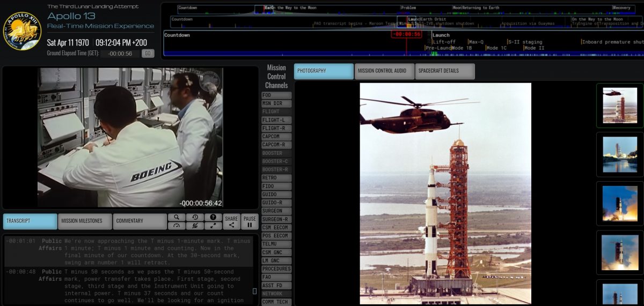Choose the SURGEON audio channel
The height and width of the screenshot is (306, 644).
pyautogui.click(x=276, y=211)
